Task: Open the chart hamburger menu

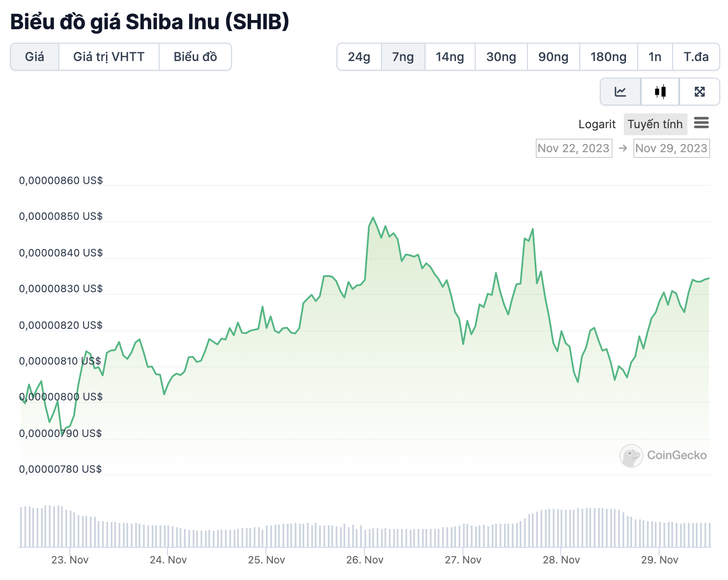Action: point(701,123)
